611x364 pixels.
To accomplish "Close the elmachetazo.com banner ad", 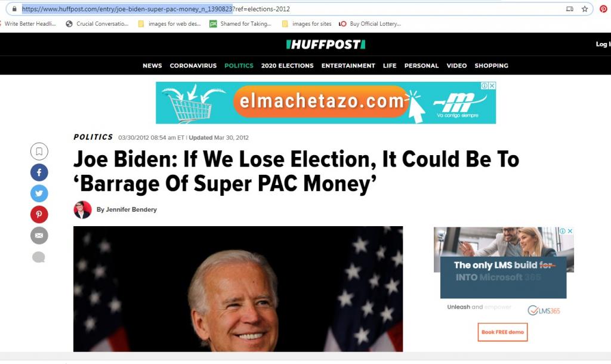I will click(492, 85).
